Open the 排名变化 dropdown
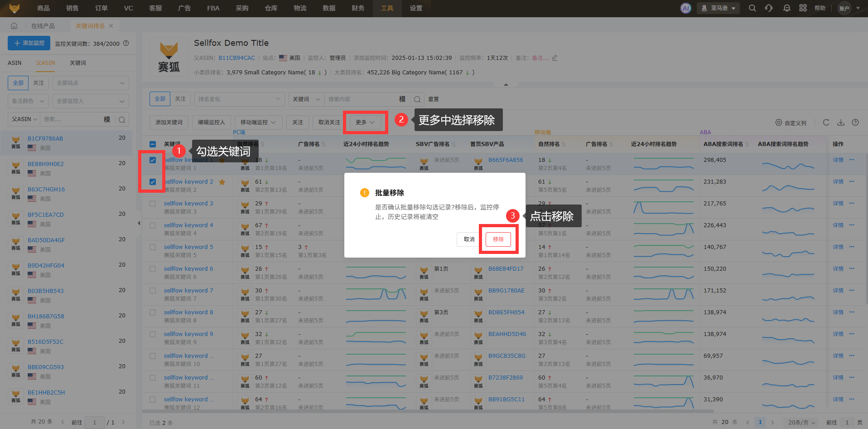The height and width of the screenshot is (429, 868). 239,99
